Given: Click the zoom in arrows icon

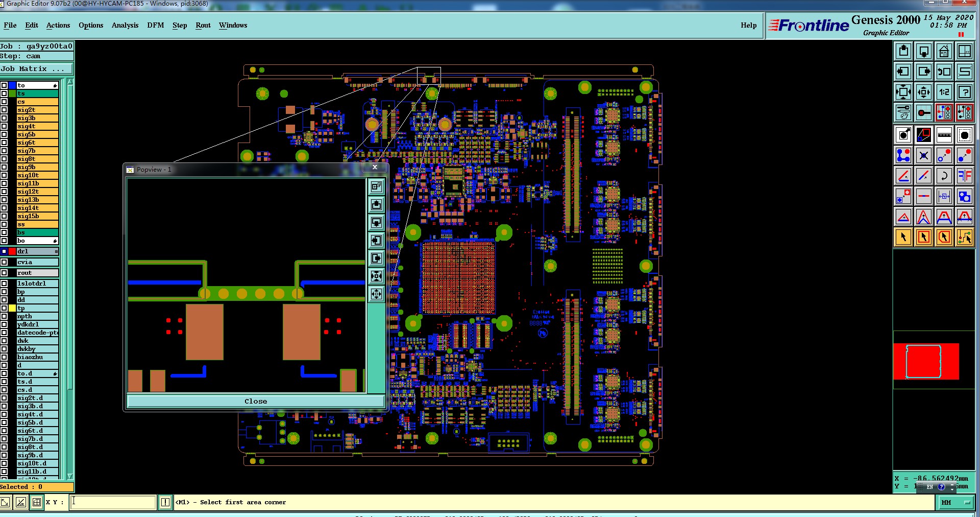Looking at the screenshot, I should [x=903, y=92].
